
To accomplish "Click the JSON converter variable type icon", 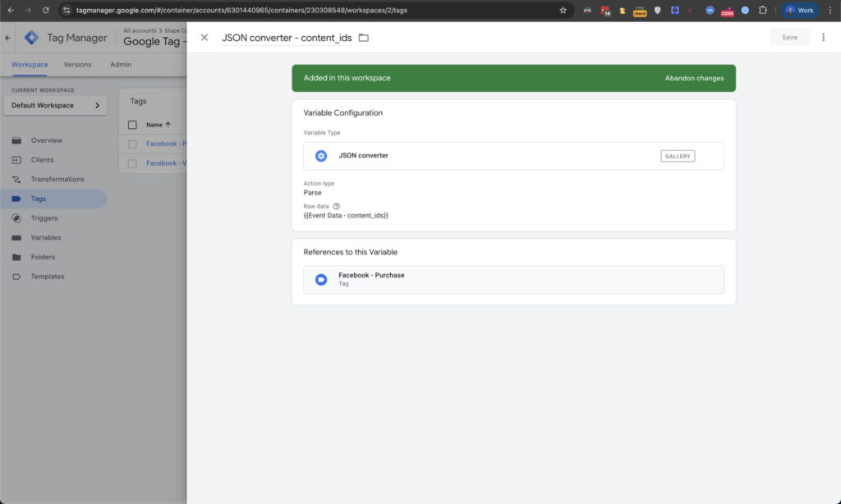I will [321, 156].
